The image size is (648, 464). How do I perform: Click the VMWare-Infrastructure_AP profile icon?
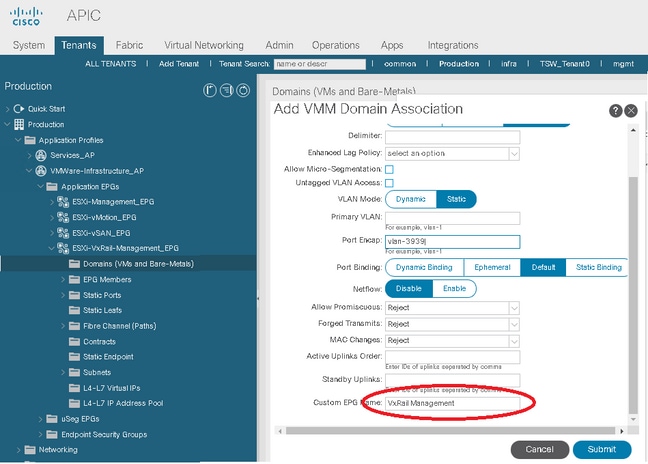click(41, 171)
